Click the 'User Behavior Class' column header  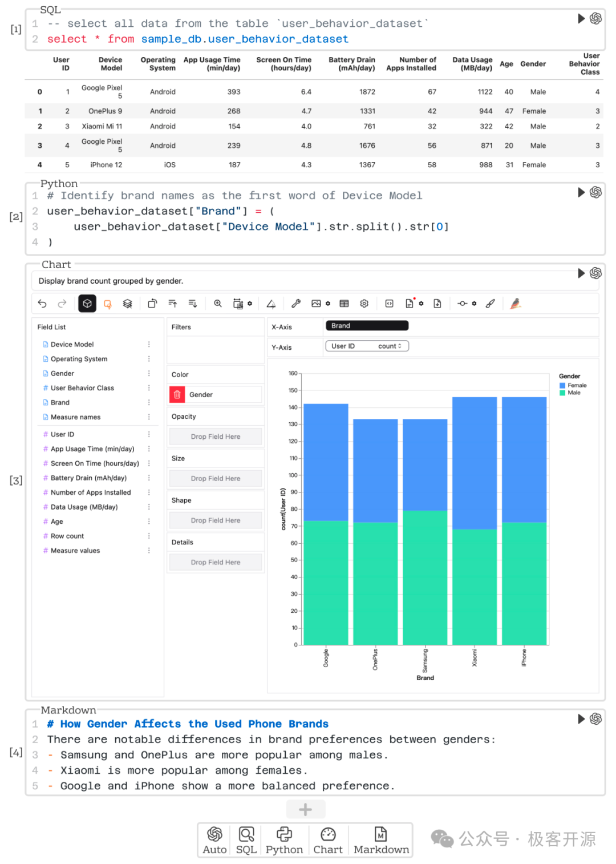click(584, 64)
